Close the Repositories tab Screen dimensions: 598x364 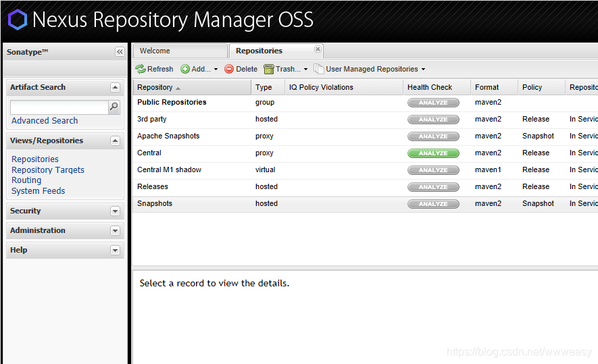318,49
